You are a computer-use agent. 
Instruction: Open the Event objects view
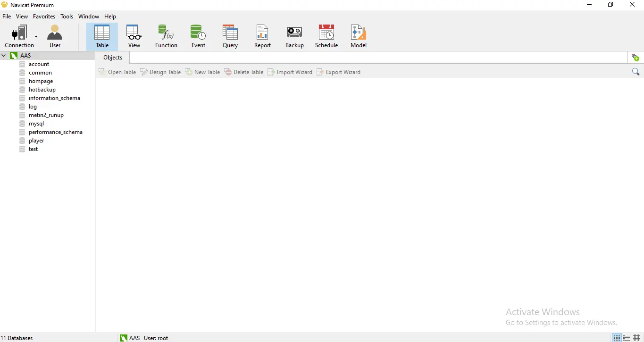[198, 36]
